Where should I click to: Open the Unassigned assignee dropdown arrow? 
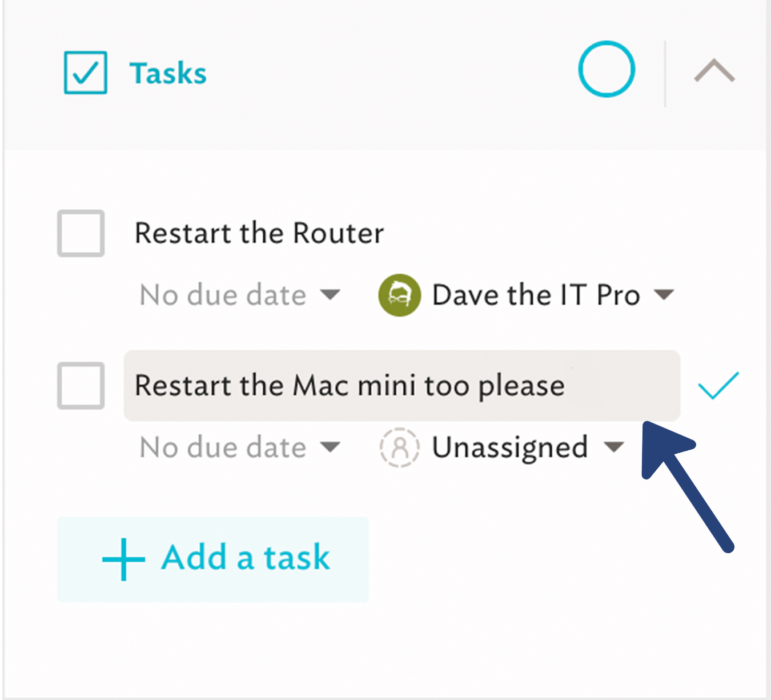[x=614, y=447]
